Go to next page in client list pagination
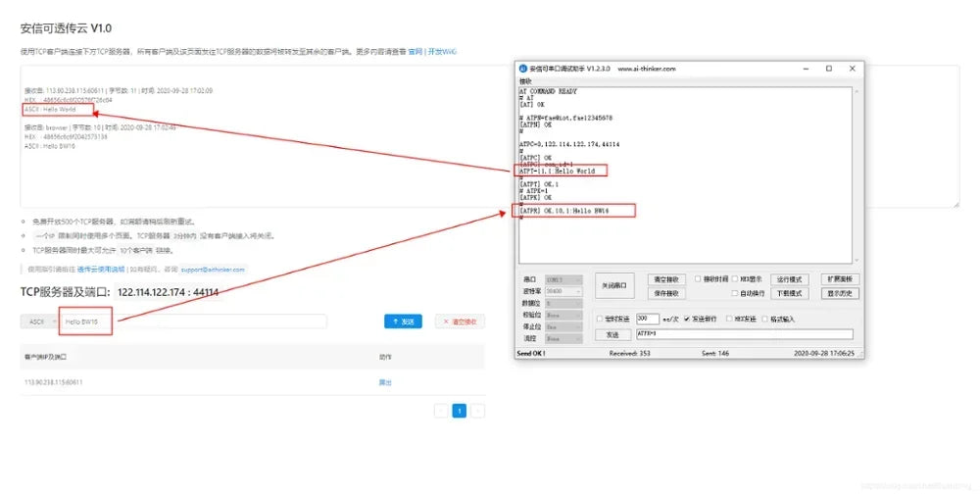This screenshot has width=980, height=495. pos(477,411)
